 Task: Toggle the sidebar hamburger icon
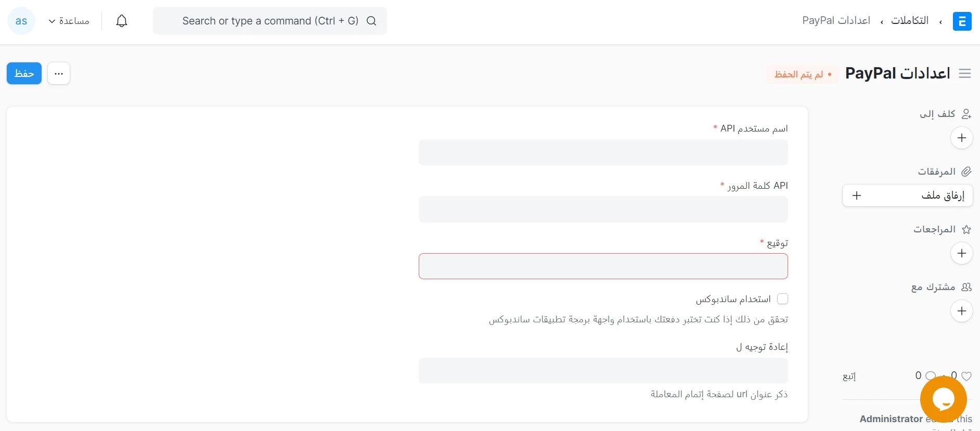coord(965,73)
